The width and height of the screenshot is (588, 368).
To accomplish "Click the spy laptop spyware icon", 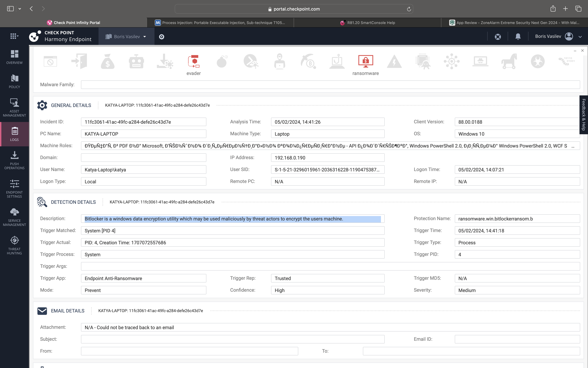I will (x=480, y=61).
